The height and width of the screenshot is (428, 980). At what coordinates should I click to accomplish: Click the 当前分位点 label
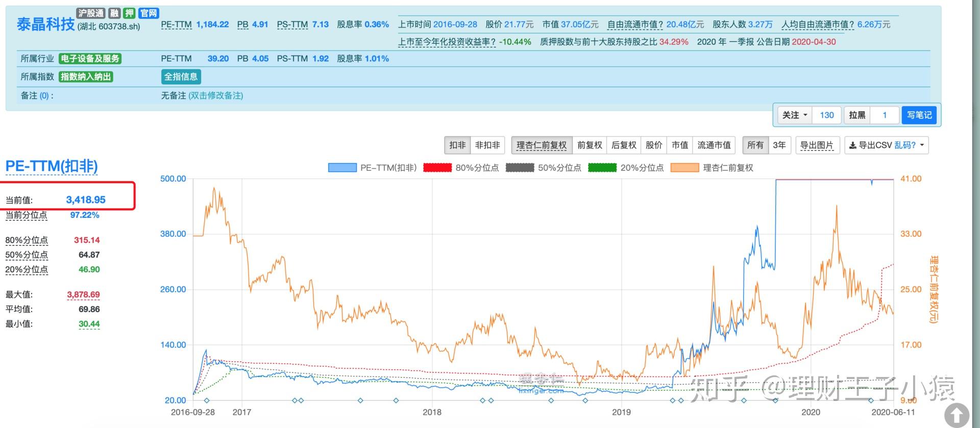tap(26, 215)
